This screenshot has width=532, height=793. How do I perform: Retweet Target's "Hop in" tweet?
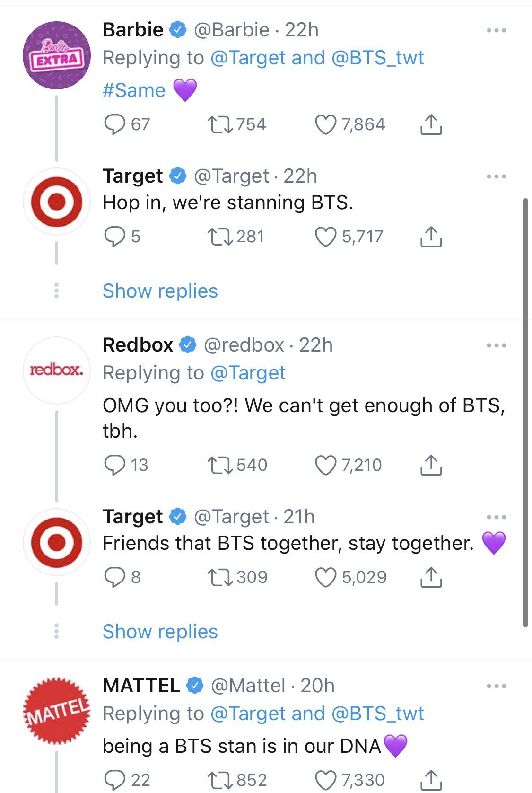click(220, 237)
